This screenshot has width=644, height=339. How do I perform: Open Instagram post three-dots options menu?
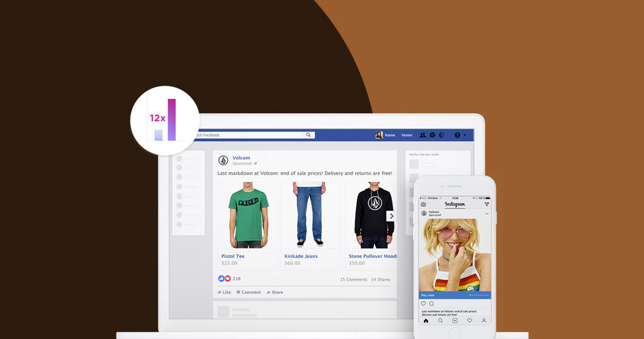tap(487, 214)
